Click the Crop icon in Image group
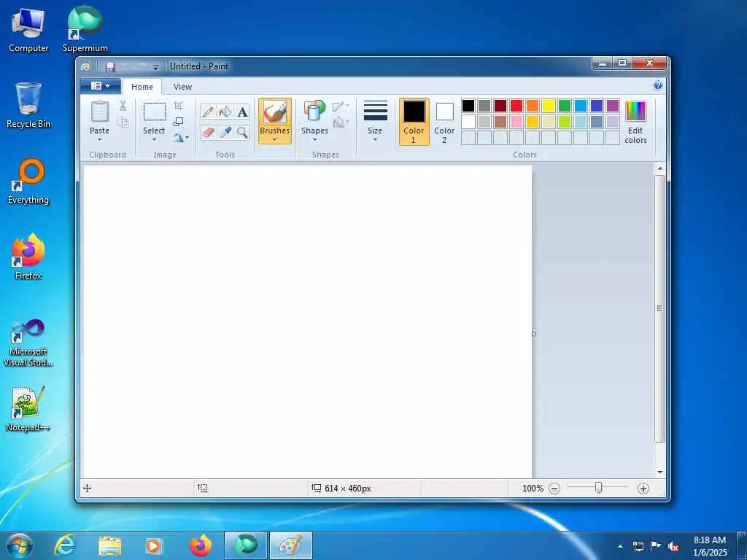 [179, 106]
